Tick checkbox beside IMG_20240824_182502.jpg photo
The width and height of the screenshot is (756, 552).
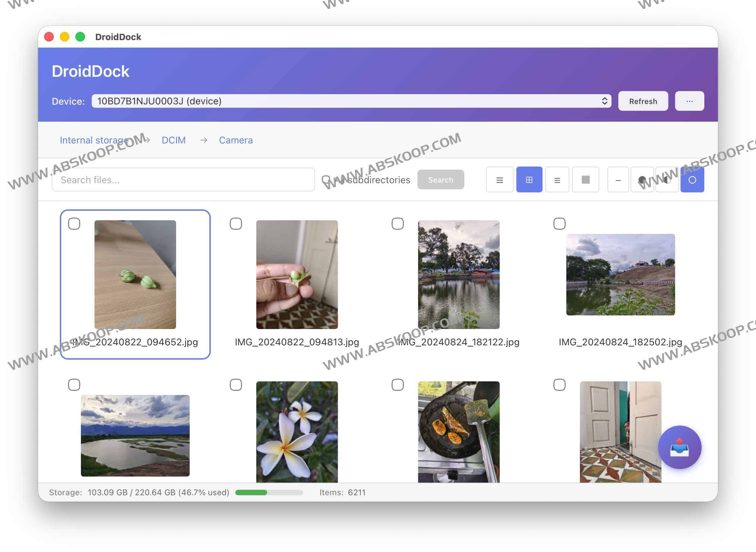[x=559, y=223]
